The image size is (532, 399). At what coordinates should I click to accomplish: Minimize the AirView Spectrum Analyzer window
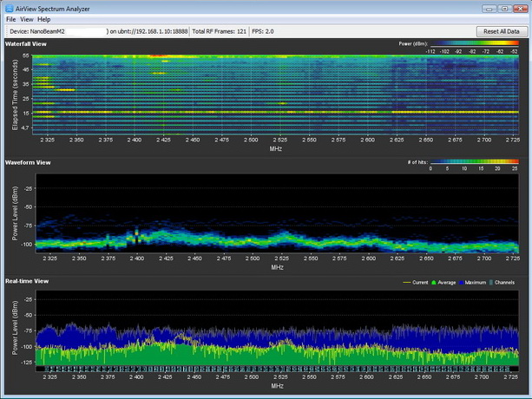(x=489, y=7)
